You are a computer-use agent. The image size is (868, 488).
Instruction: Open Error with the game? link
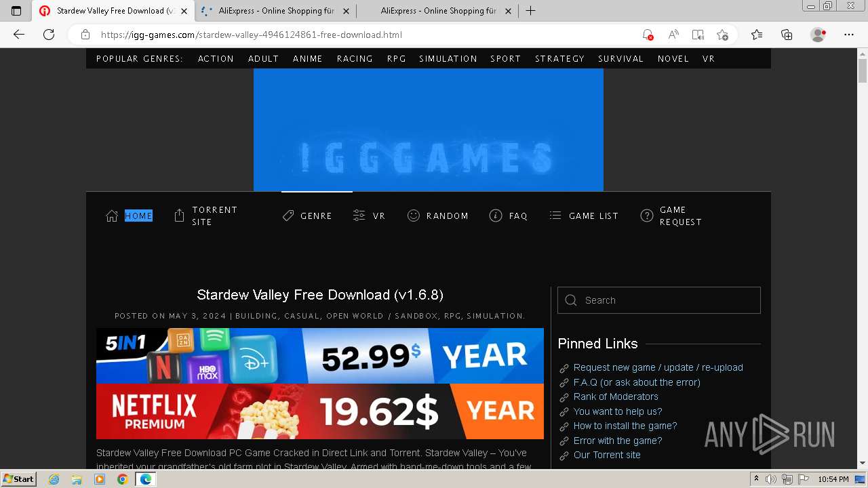click(x=618, y=441)
